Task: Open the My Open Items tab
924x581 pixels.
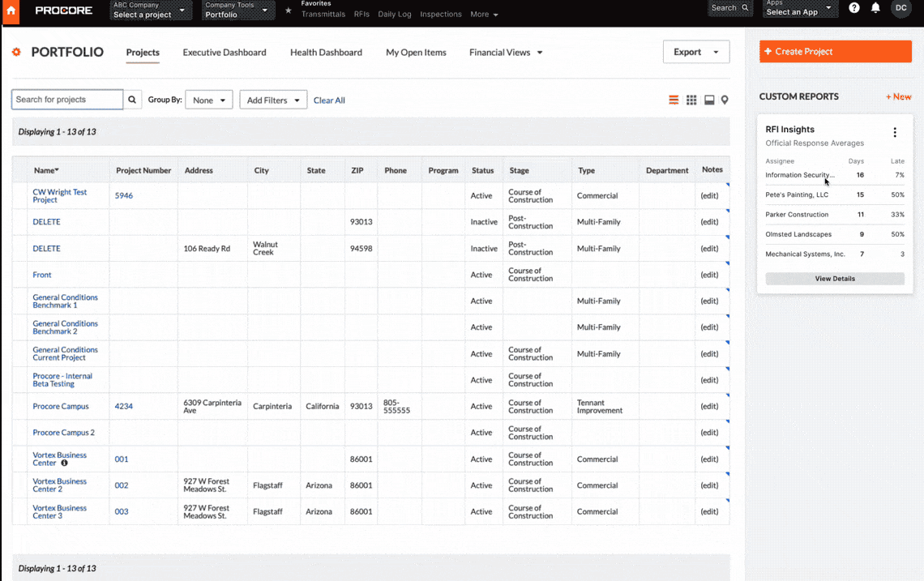Action: (x=416, y=53)
